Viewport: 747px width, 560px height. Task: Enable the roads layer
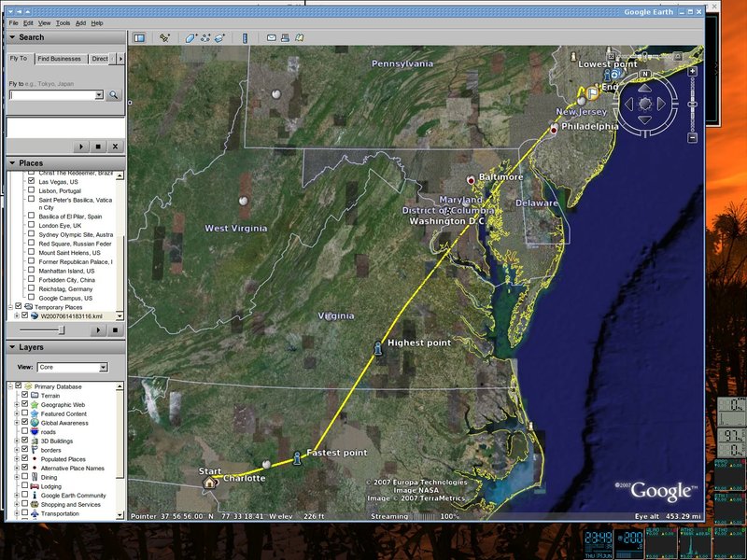point(25,431)
